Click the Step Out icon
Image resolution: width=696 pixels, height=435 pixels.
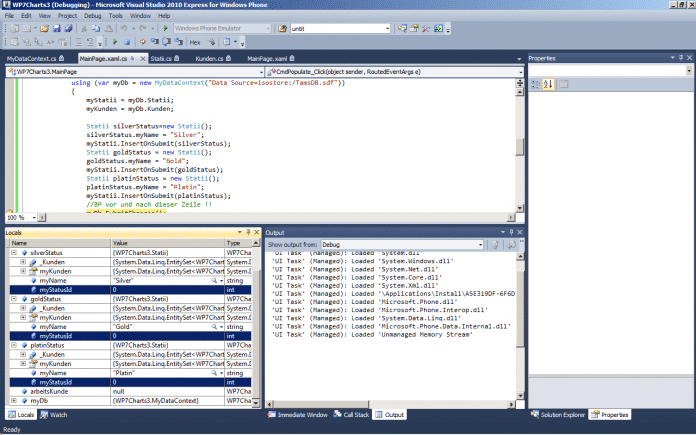pos(178,42)
